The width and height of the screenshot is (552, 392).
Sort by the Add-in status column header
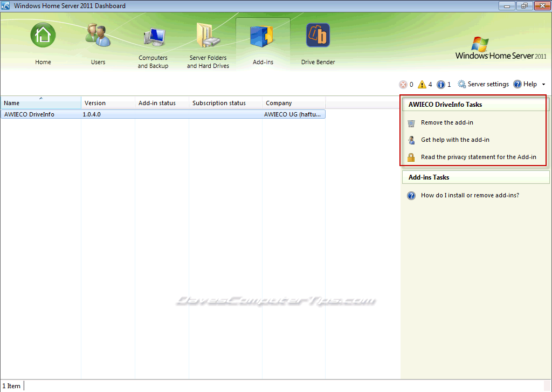[162, 103]
